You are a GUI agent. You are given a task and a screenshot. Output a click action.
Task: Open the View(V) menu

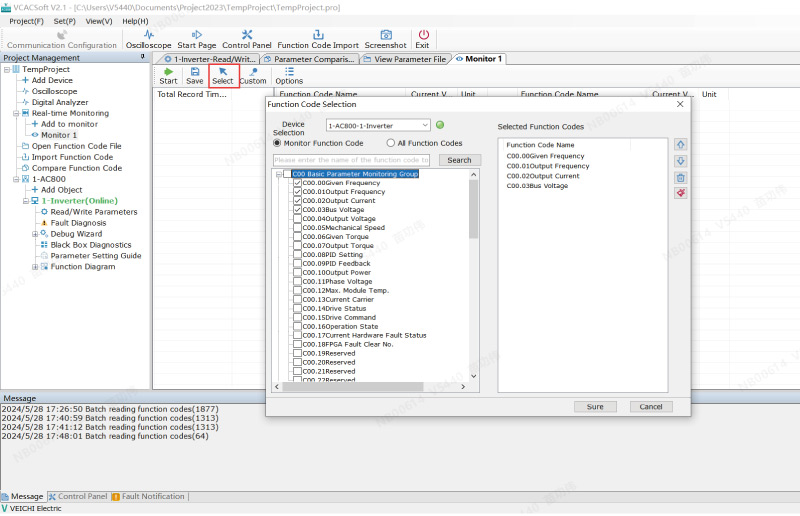pos(98,20)
